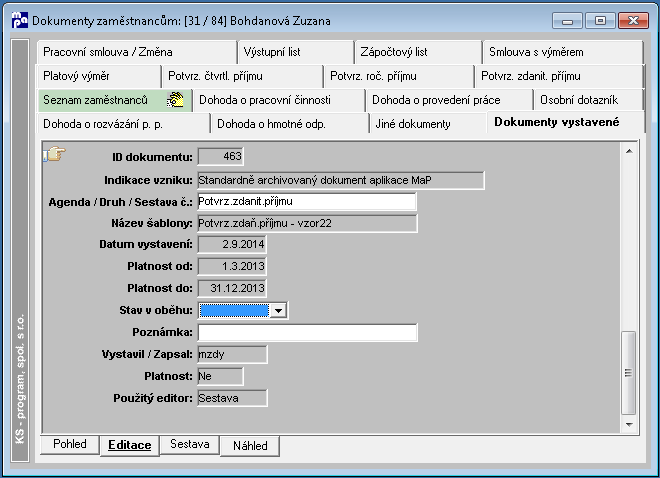
Task: Click Datum vystavení field 2.9.2014
Action: 232,244
